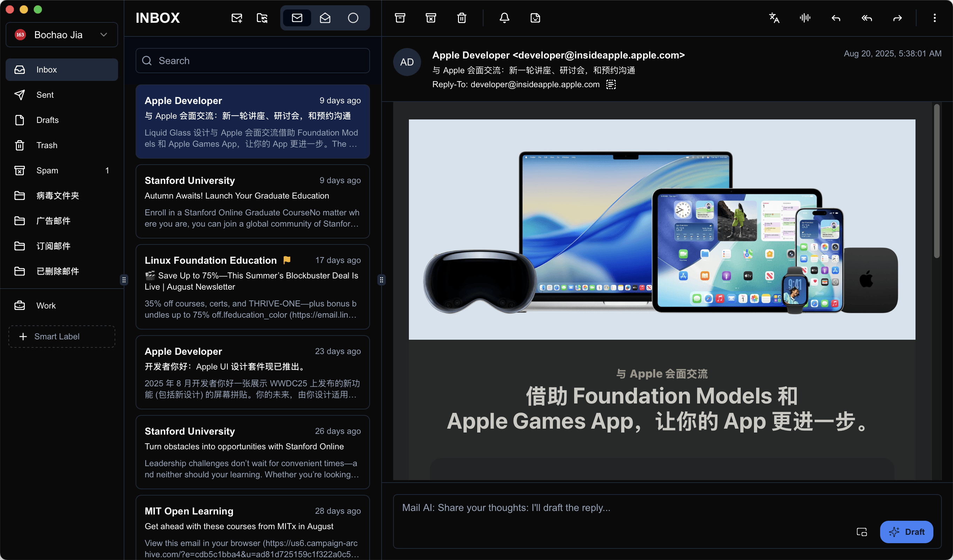The image size is (953, 560).
Task: Reply to the Apple Developer email
Action: 836,18
